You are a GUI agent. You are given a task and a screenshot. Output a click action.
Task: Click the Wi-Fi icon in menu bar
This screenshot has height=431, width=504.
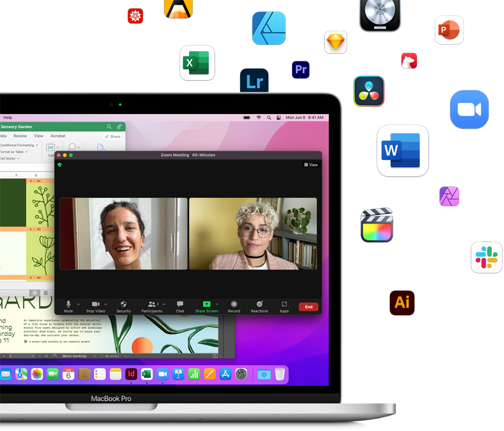pyautogui.click(x=259, y=118)
